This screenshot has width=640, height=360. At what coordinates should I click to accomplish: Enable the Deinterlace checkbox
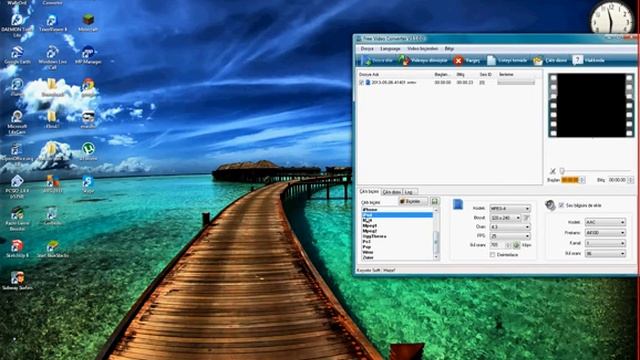493,255
